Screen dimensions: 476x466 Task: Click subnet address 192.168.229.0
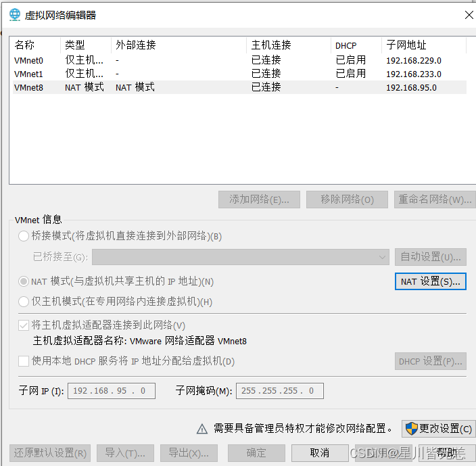coord(414,60)
